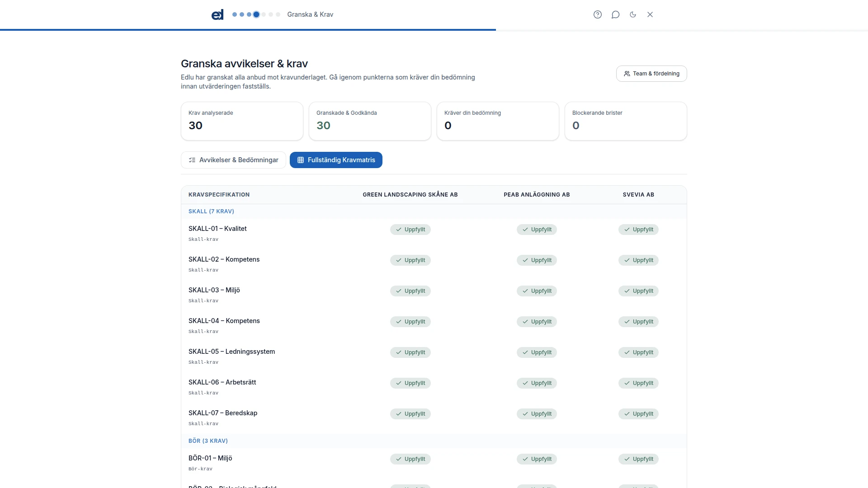Click Green Landscaping's Uppfyllt badge for SKALL-07
The width and height of the screenshot is (868, 488).
tap(410, 414)
